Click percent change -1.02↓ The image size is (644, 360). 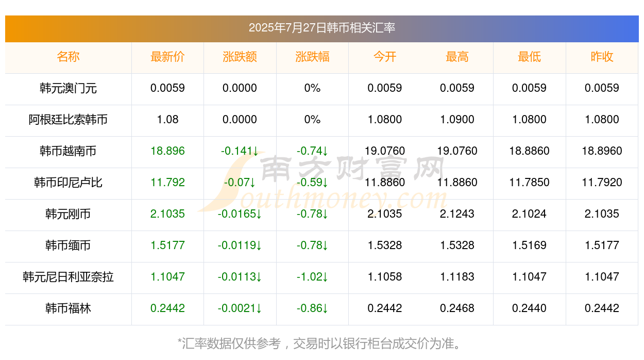tap(312, 277)
